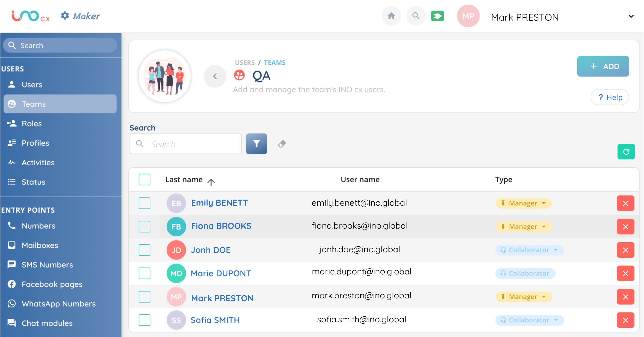Open Roles in the sidebar

(x=32, y=124)
